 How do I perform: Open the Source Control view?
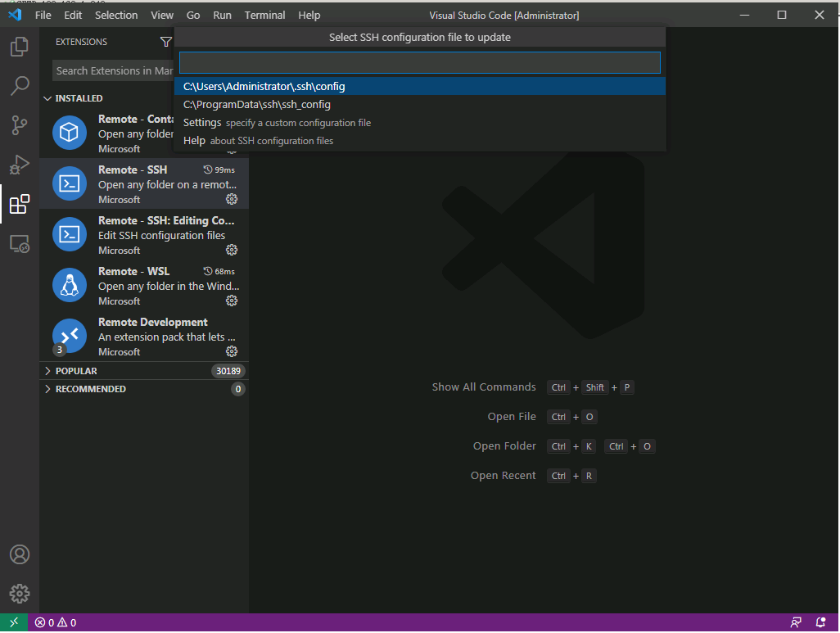[x=20, y=125]
